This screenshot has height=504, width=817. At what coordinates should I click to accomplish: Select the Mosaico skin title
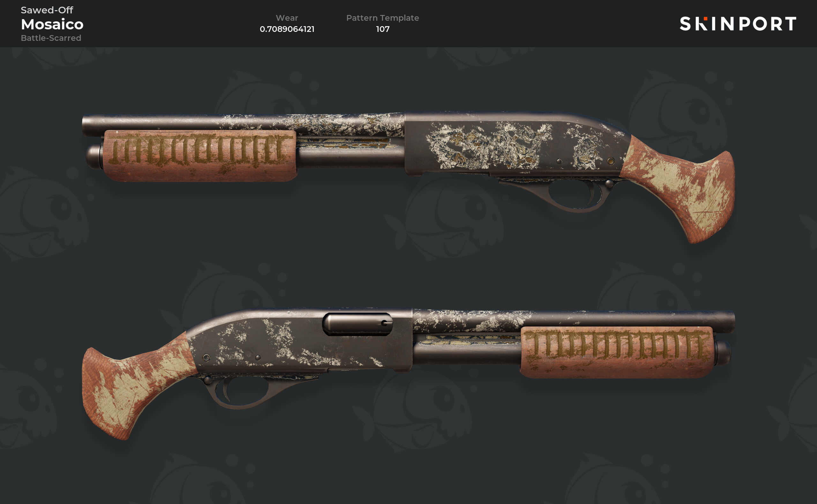[x=52, y=24]
